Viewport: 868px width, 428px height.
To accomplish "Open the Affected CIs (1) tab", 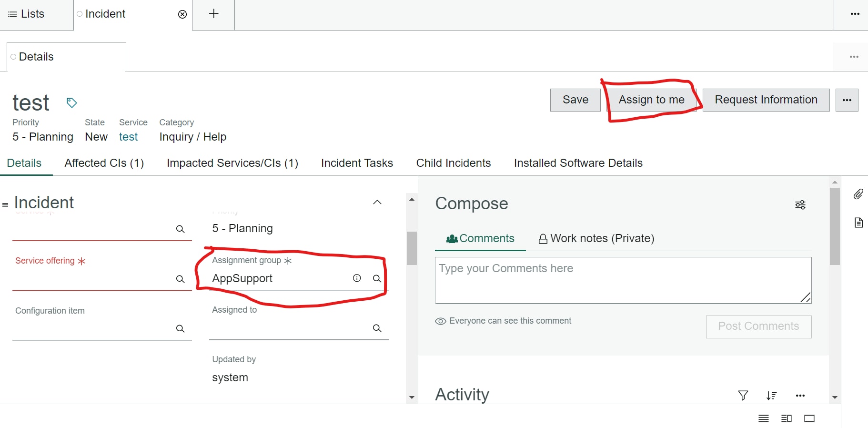I will click(x=104, y=163).
